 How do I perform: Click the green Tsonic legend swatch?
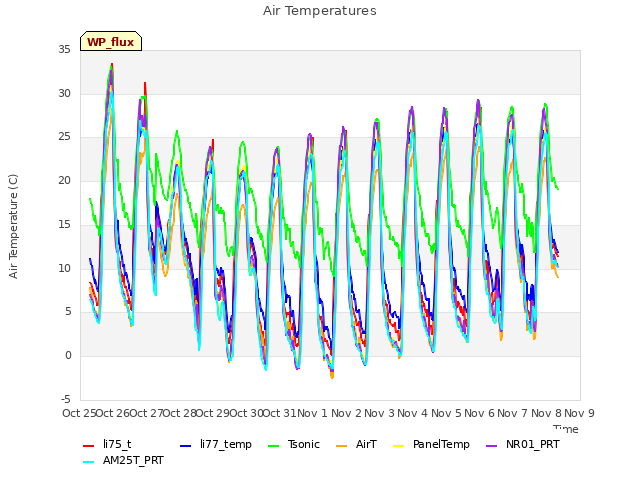[x=273, y=446]
